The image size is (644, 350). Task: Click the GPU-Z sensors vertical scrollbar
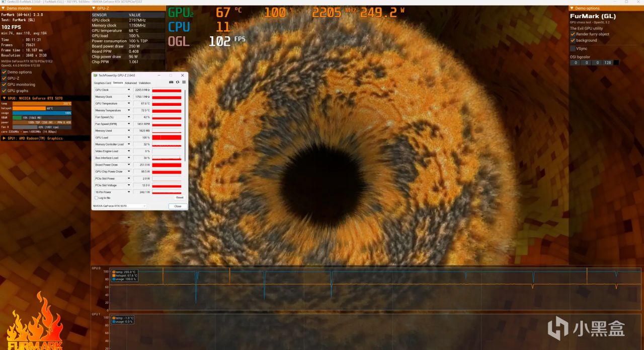pyautogui.click(x=185, y=126)
